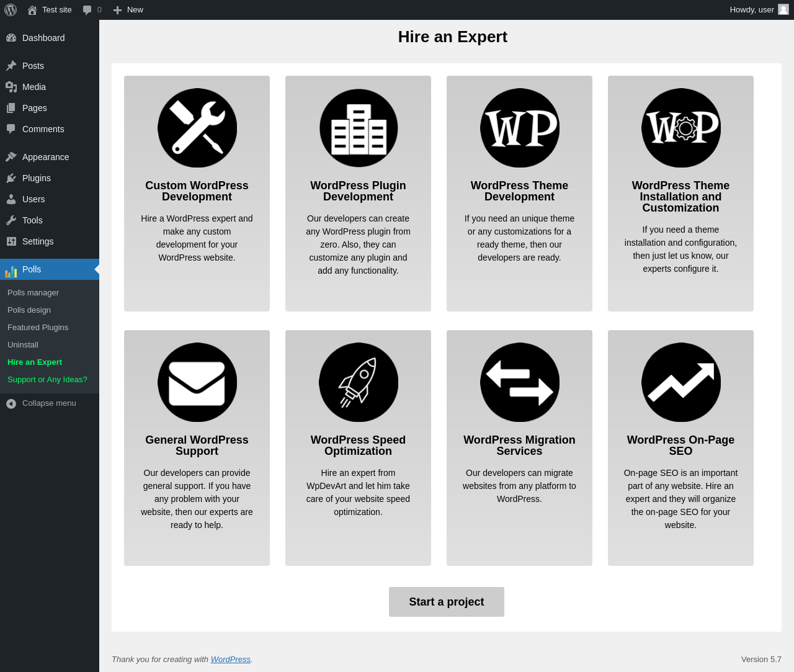Click the buildings Plugin Development icon
This screenshot has height=672, width=794.
tap(359, 128)
